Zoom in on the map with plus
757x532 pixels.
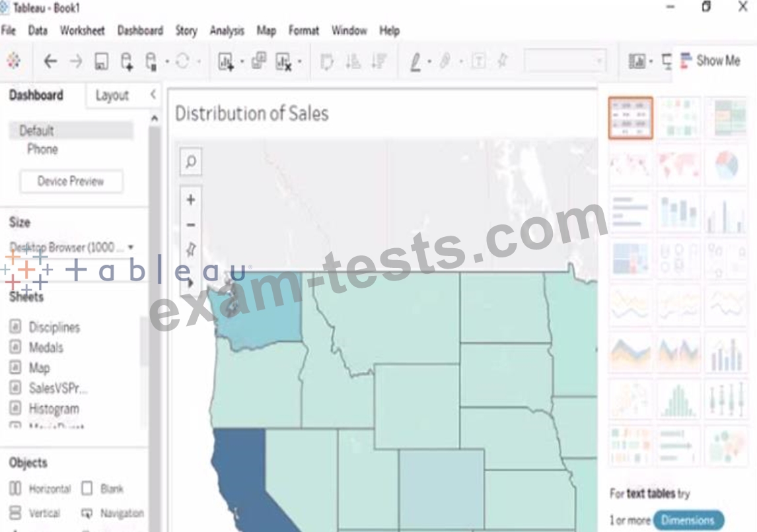point(191,200)
